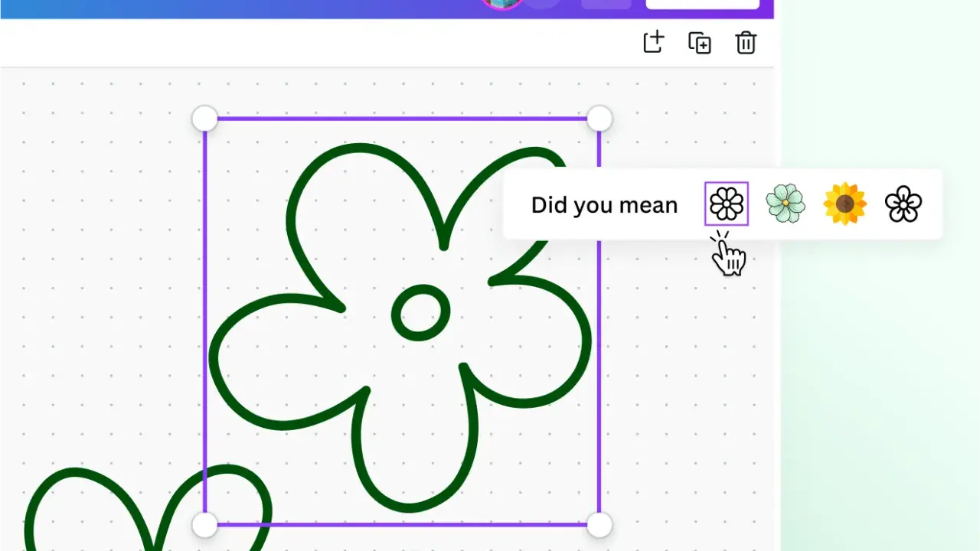Click the duplicate page icon
The width and height of the screenshot is (980, 551).
tap(699, 43)
